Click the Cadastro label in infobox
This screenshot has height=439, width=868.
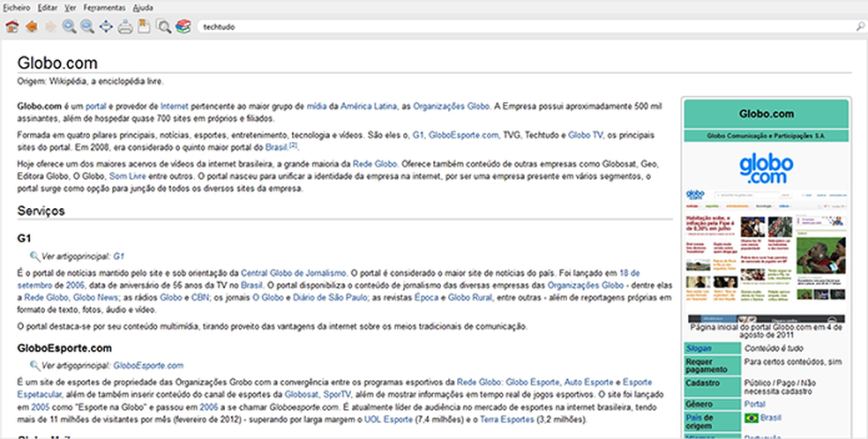tap(702, 383)
